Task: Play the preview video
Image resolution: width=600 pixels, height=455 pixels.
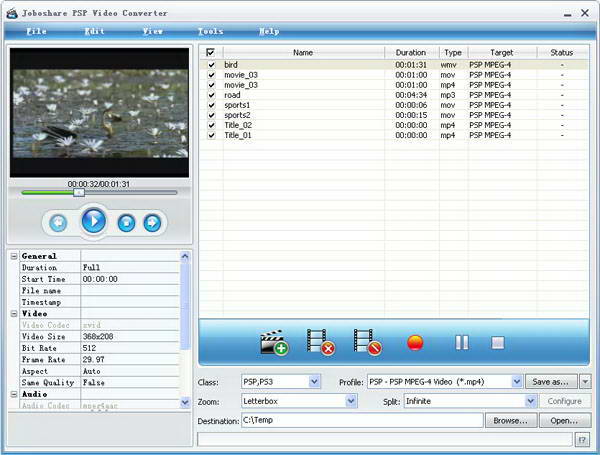Action: pyautogui.click(x=93, y=221)
